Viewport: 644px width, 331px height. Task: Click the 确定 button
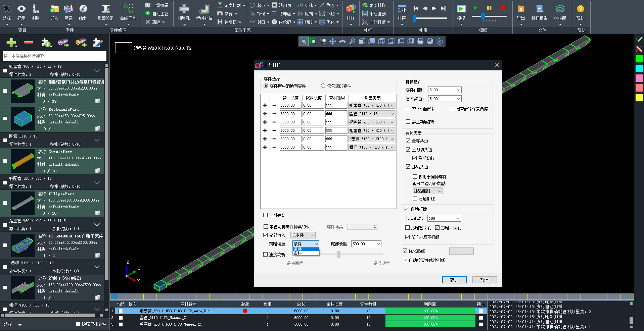coord(454,280)
